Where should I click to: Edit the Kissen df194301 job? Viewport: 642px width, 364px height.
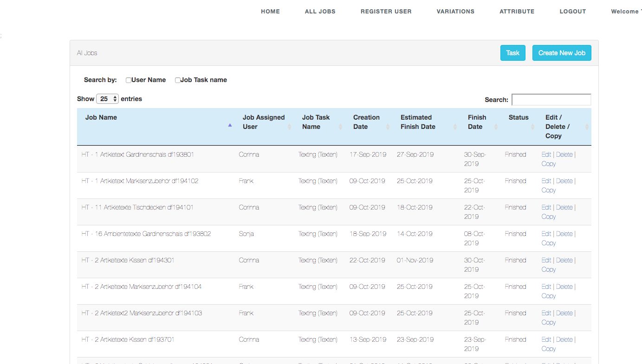[x=546, y=260]
